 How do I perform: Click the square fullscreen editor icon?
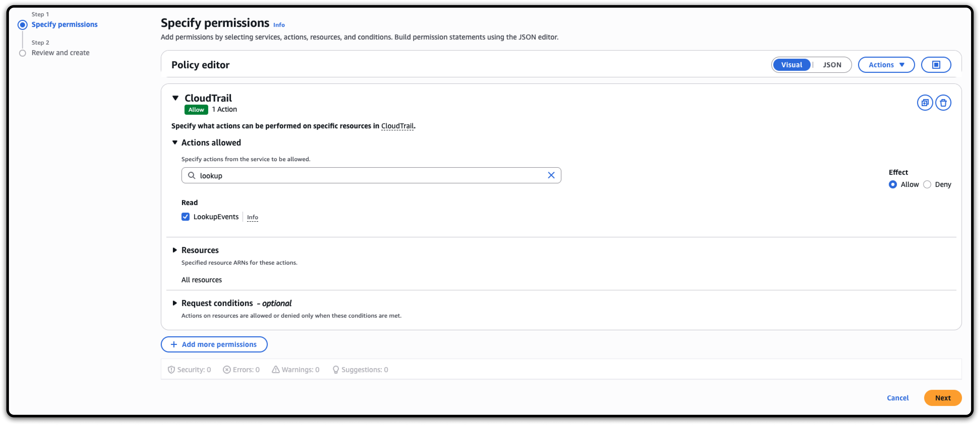[x=936, y=65]
